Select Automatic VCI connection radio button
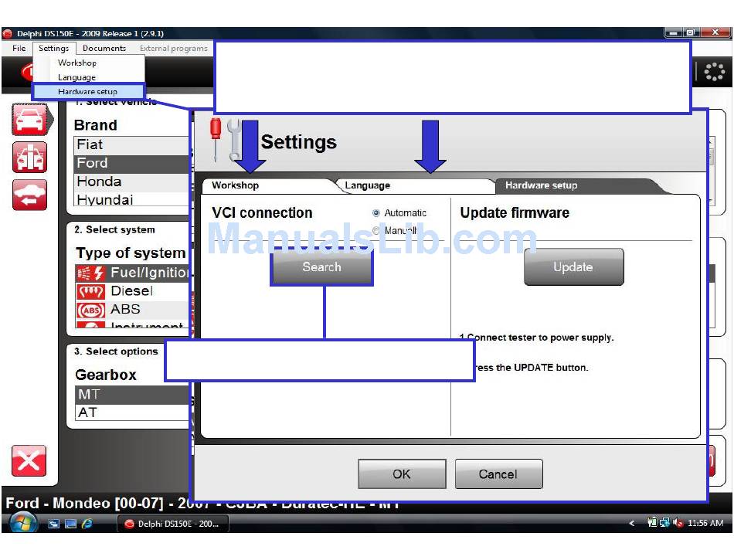Viewport: 734px width, 560px height. click(376, 213)
